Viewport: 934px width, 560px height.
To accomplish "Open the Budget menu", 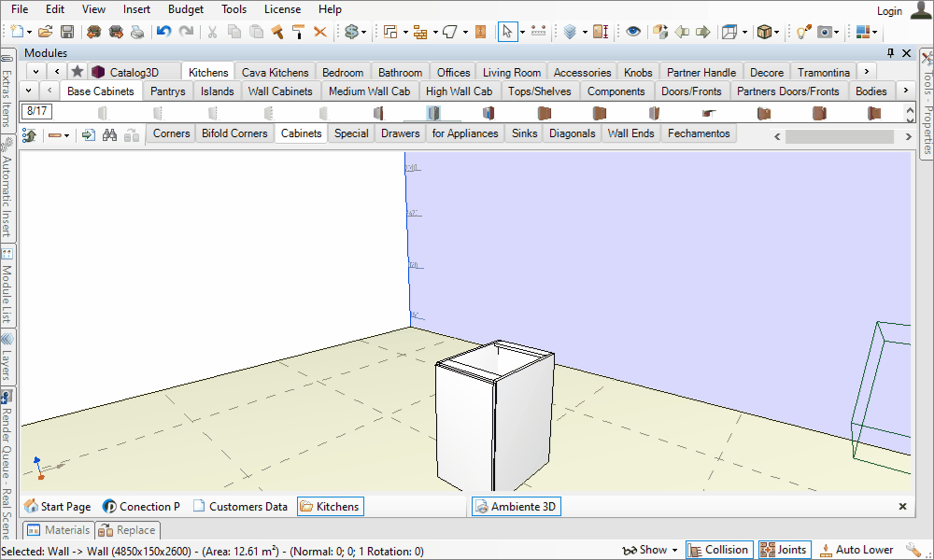I will 185,9.
